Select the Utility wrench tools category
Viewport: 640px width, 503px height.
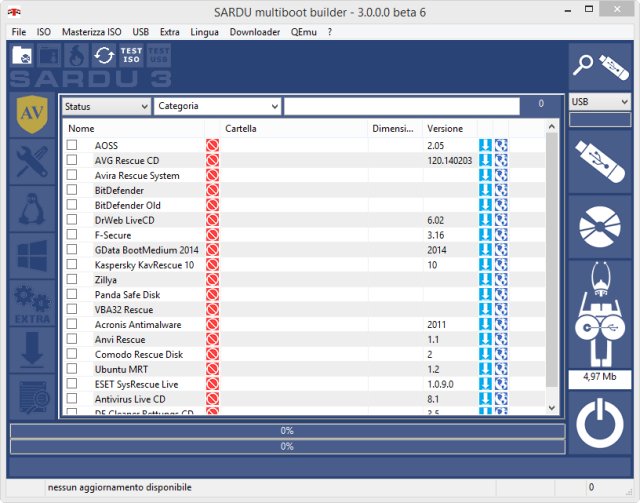32,162
